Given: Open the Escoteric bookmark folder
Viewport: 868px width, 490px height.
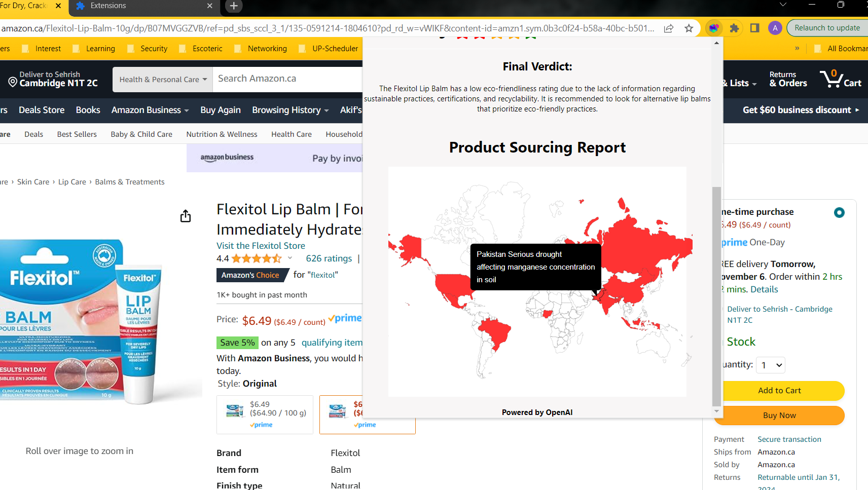Looking at the screenshot, I should tap(201, 49).
